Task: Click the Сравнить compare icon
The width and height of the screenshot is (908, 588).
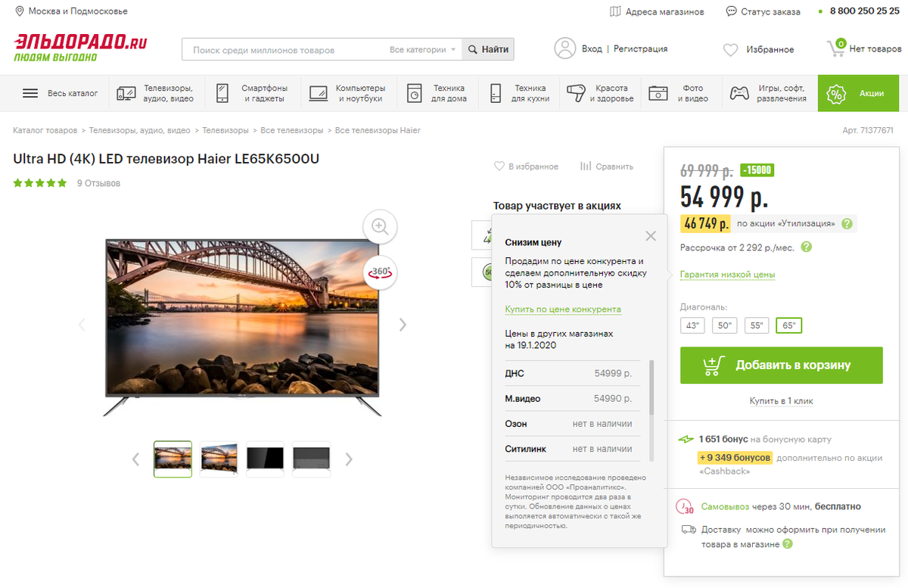Action: click(586, 166)
